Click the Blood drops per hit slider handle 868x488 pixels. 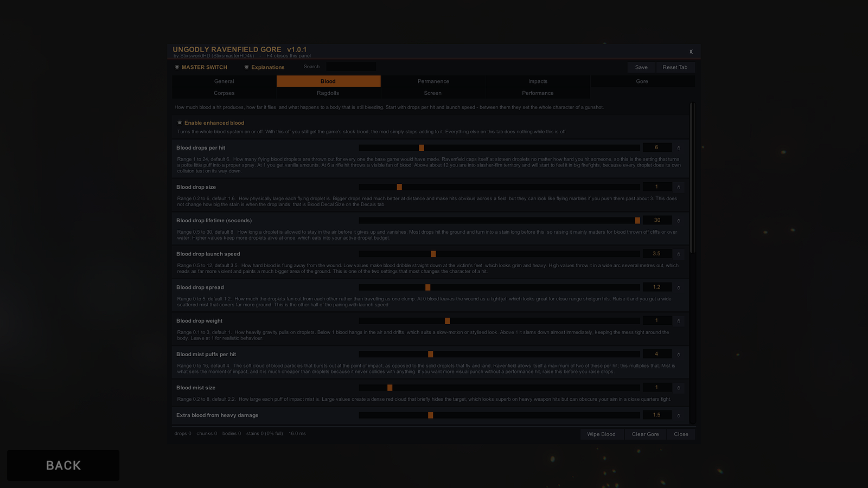422,148
